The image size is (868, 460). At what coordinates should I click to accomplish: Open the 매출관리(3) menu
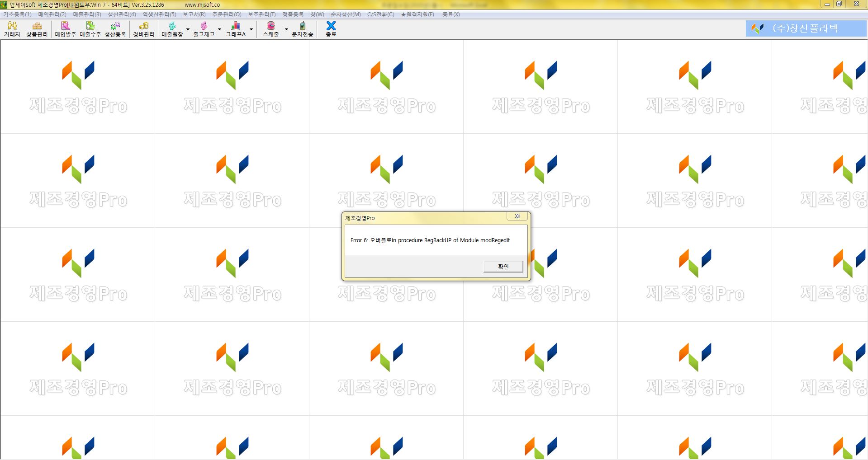point(87,14)
